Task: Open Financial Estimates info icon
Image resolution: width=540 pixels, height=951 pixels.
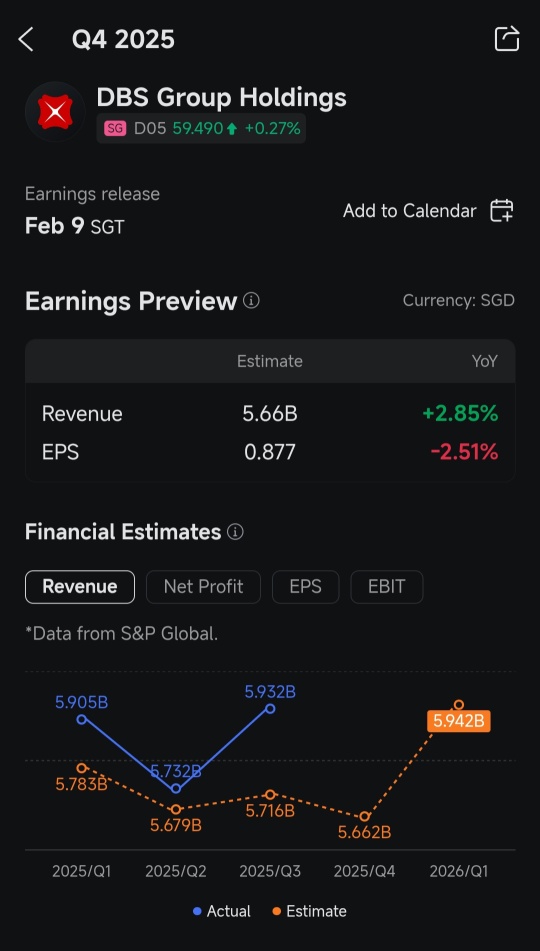Action: [235, 532]
